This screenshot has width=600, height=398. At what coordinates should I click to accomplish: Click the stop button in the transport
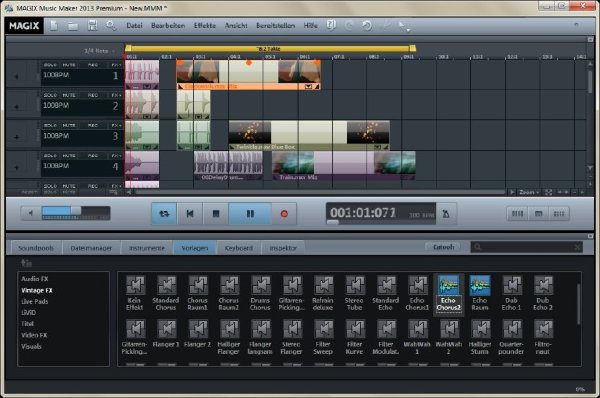tap(216, 214)
